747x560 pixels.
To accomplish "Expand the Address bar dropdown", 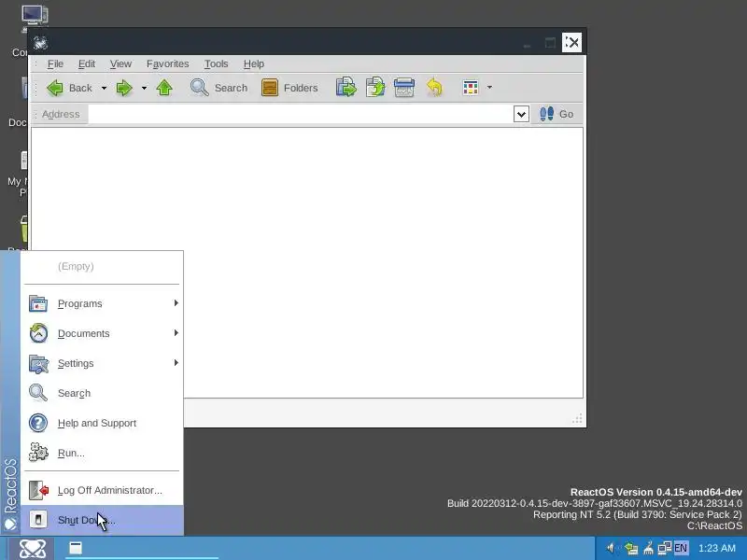I will 521,114.
